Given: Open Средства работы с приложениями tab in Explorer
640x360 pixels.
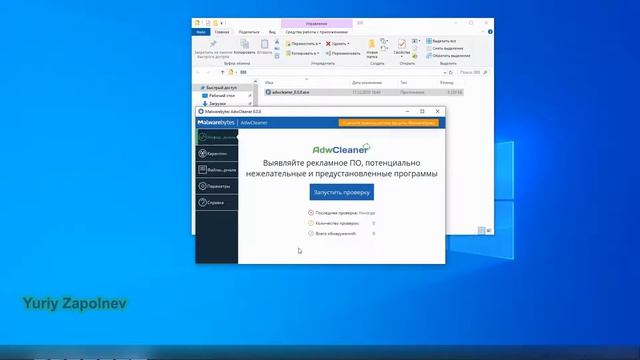Looking at the screenshot, I should click(317, 32).
